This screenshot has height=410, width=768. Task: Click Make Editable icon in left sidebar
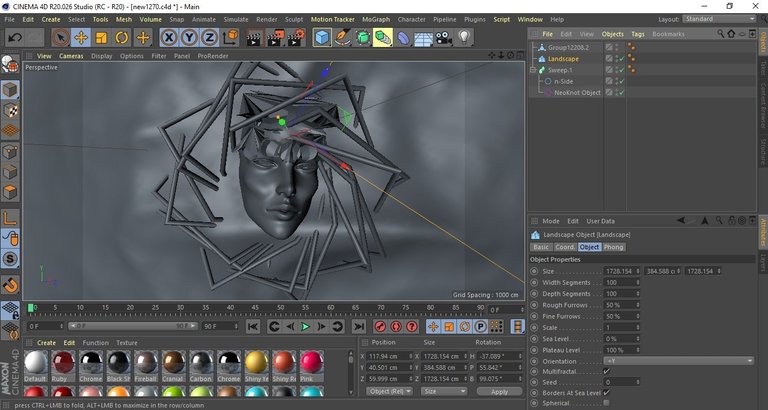(x=10, y=64)
